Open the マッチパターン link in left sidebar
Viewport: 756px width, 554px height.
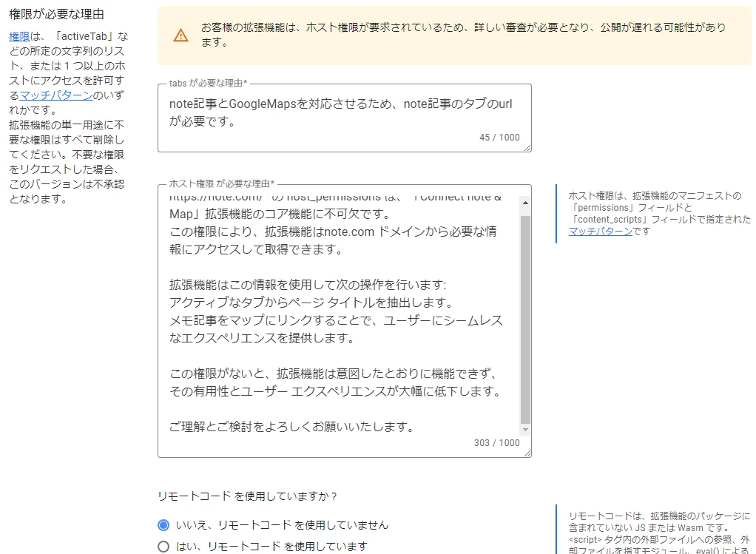click(56, 95)
